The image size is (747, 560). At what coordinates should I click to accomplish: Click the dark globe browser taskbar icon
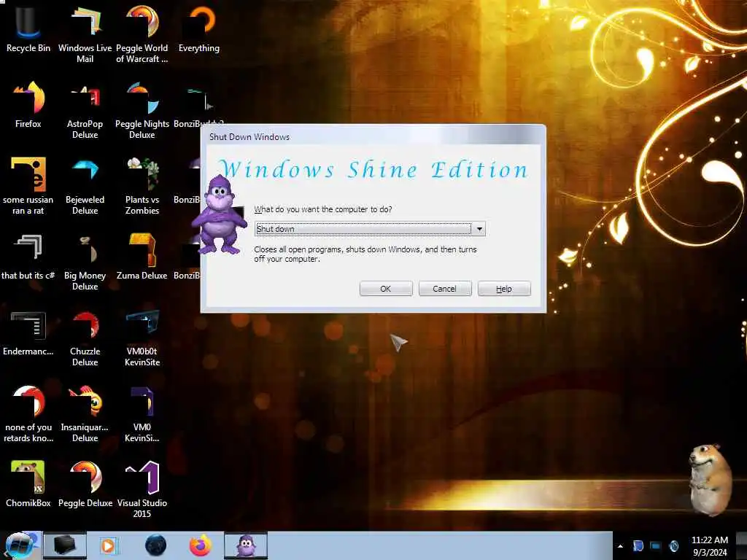pyautogui.click(x=156, y=545)
